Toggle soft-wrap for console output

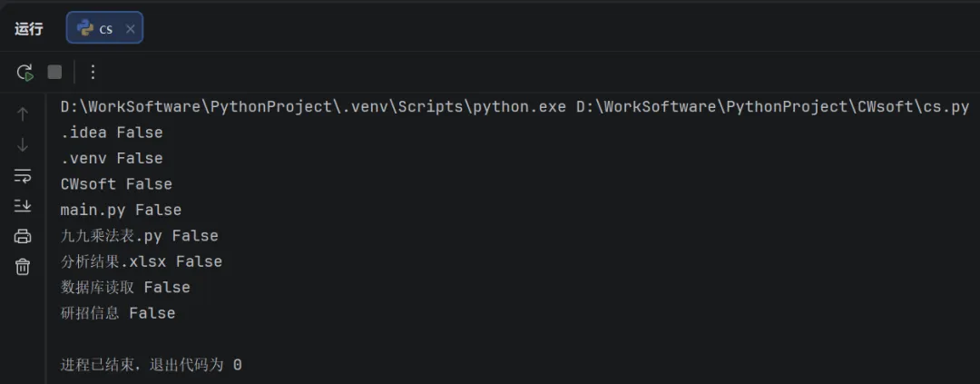click(x=23, y=175)
